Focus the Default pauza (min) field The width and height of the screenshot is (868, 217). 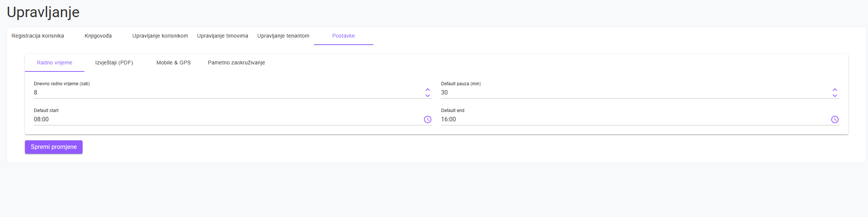(x=632, y=93)
